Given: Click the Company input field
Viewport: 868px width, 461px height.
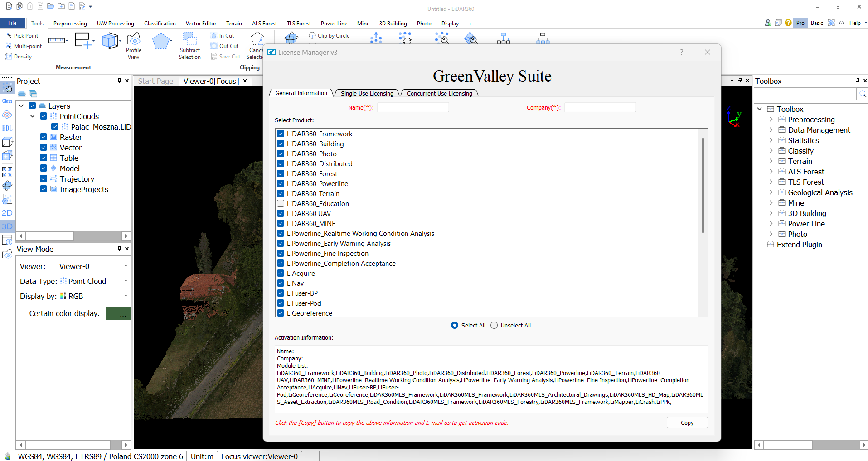Looking at the screenshot, I should tap(600, 107).
